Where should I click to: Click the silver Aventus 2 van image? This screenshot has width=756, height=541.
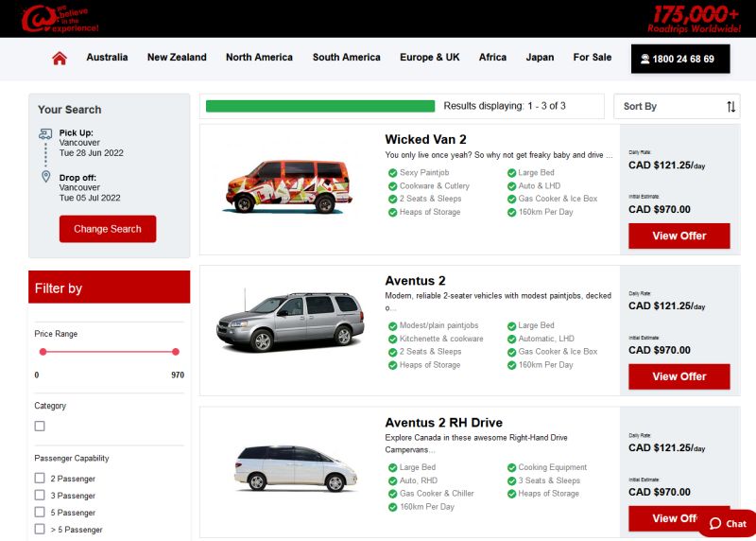pyautogui.click(x=290, y=321)
